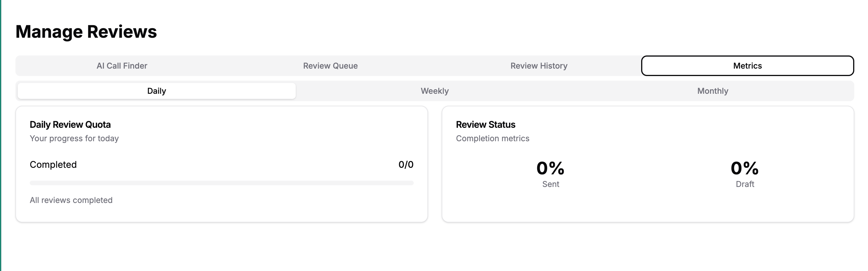The height and width of the screenshot is (271, 868).
Task: Click the Manage Reviews heading
Action: pyautogui.click(x=86, y=32)
